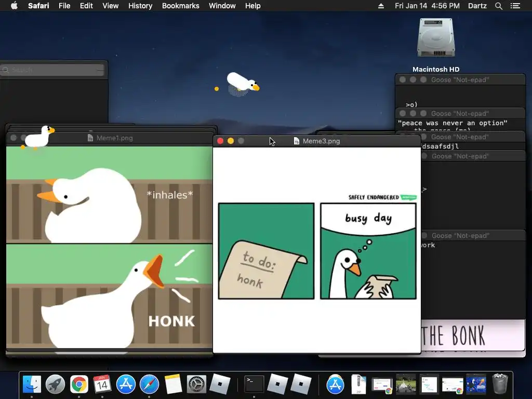Click the goose sitting on the Meme1.png window
Image resolution: width=532 pixels, height=399 pixels.
click(39, 137)
